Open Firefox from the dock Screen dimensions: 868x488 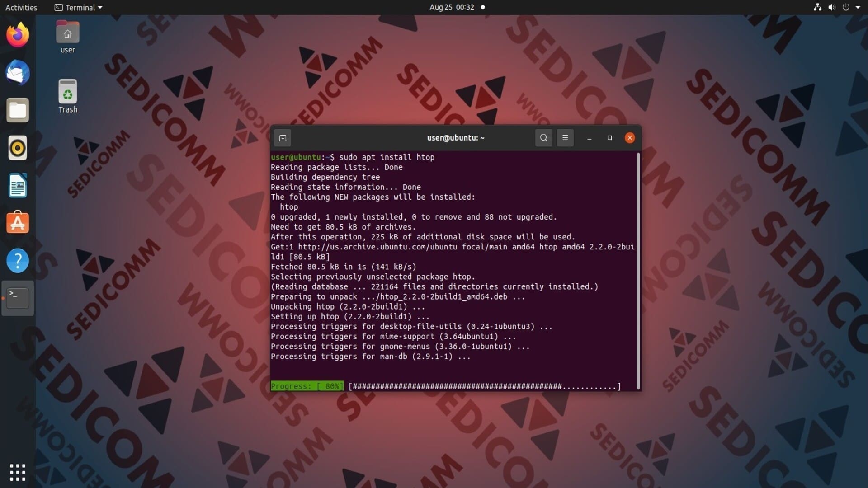tap(18, 35)
